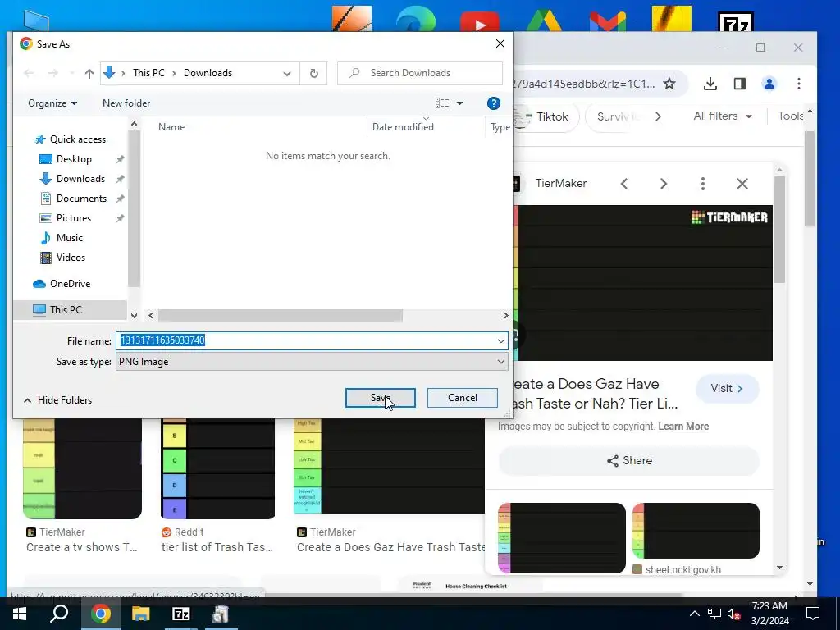Open File Explorer from the taskbar
The width and height of the screenshot is (840, 630).
[140, 614]
